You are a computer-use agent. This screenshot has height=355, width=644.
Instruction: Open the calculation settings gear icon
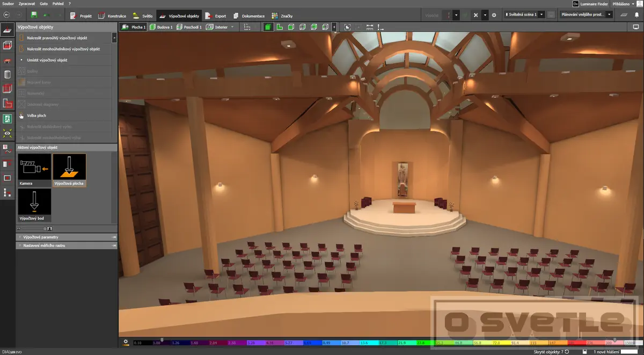pyautogui.click(x=494, y=15)
